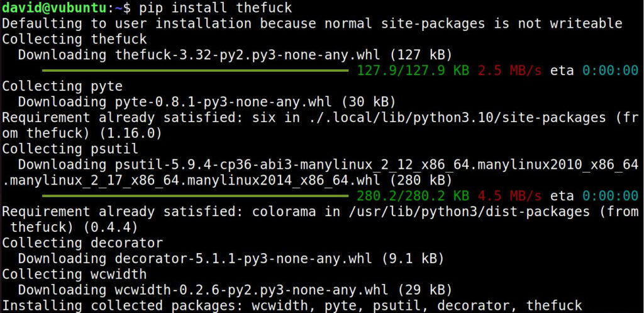Click the green 127.9/127.9 KB text
Viewport: 644px width, 313px height.
413,71
